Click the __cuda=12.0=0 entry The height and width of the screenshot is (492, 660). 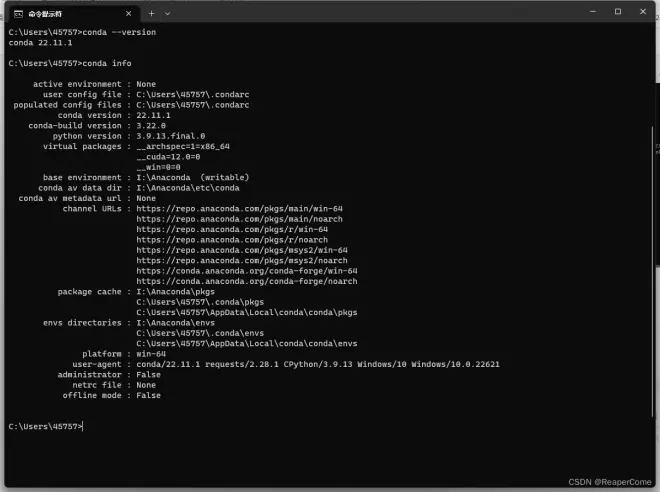[x=168, y=157]
